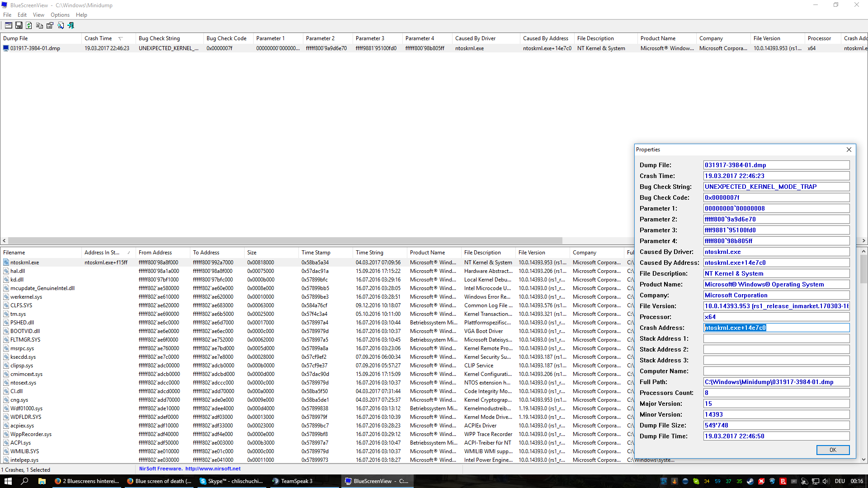This screenshot has width=868, height=488.
Task: Open Steam from the system tray
Action: [x=750, y=481]
